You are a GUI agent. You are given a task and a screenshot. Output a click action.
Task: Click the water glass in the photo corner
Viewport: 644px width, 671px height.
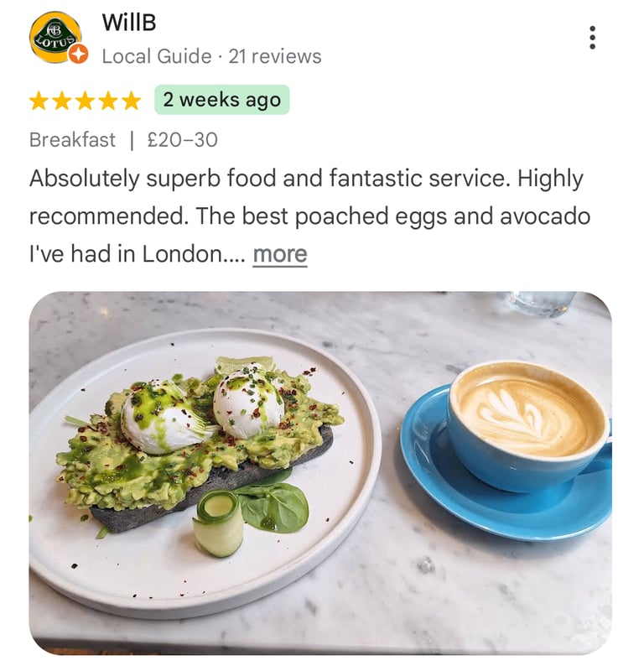tap(542, 304)
